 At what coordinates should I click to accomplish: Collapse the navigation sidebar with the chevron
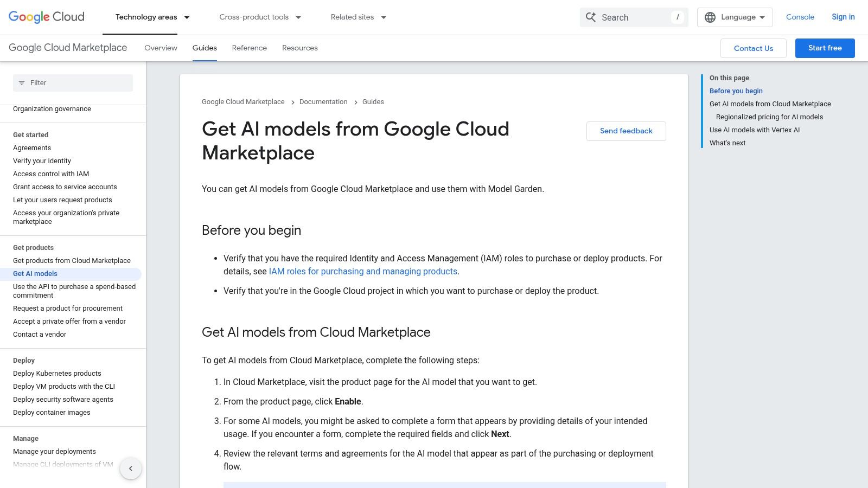130,468
